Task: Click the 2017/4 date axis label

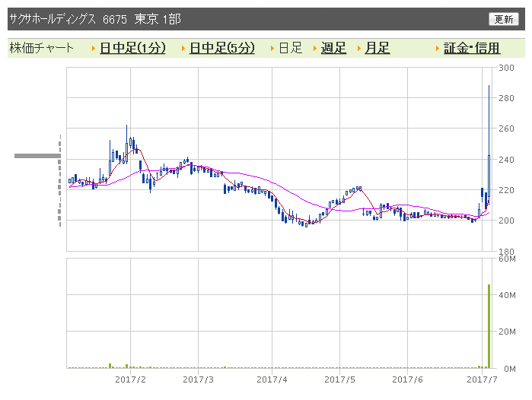Action: (x=272, y=379)
